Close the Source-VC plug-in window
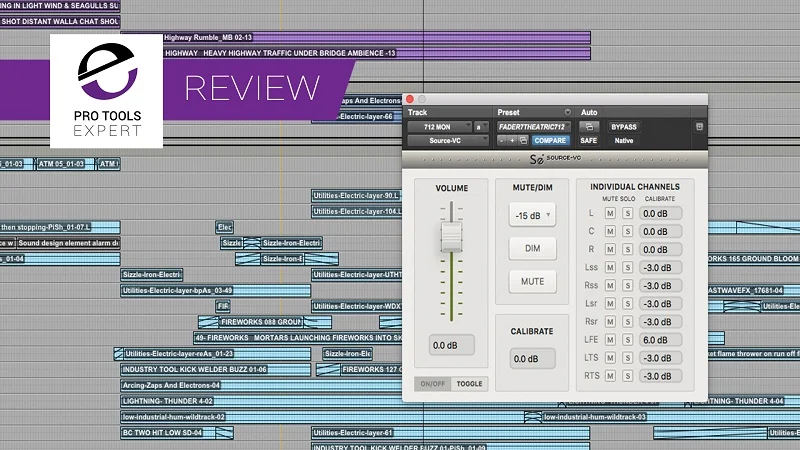Screen dimensions: 800x450 pyautogui.click(x=410, y=99)
